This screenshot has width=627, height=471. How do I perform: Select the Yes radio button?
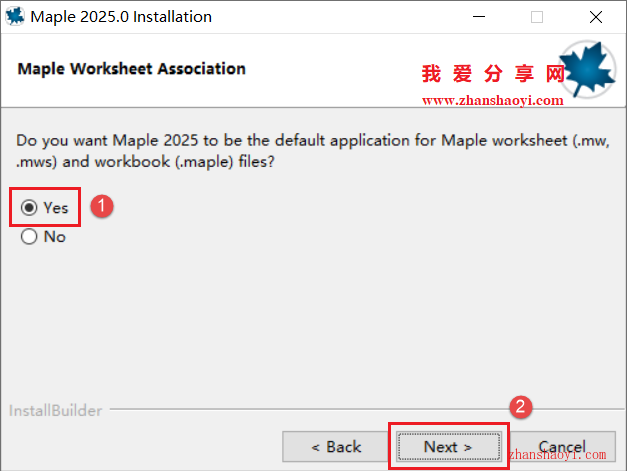[29, 208]
